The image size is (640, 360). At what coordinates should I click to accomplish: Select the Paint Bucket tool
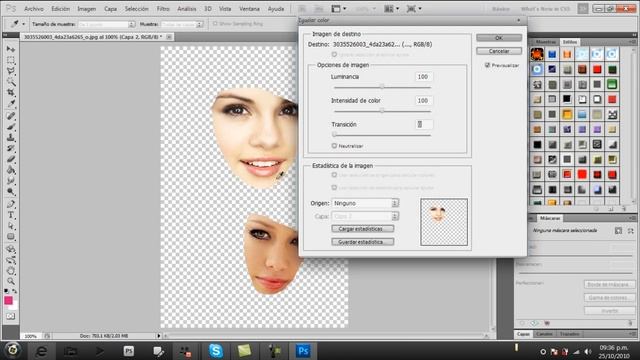(x=11, y=171)
